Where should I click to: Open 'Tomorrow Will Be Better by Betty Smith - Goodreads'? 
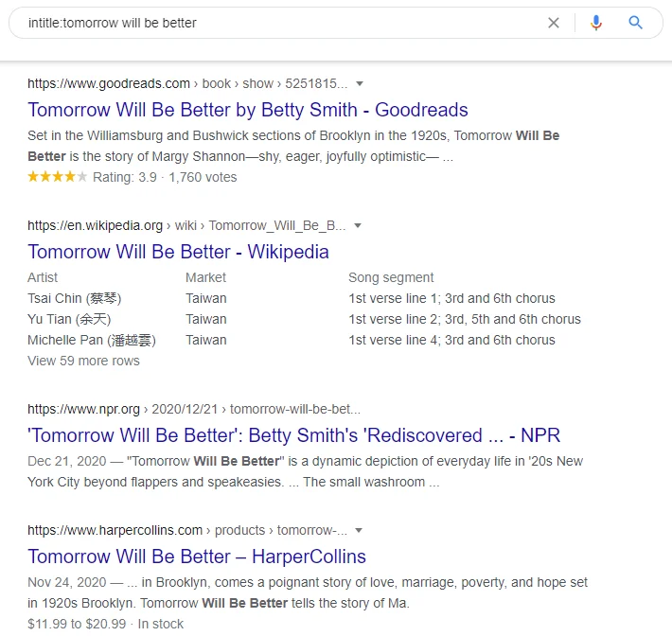click(x=248, y=110)
